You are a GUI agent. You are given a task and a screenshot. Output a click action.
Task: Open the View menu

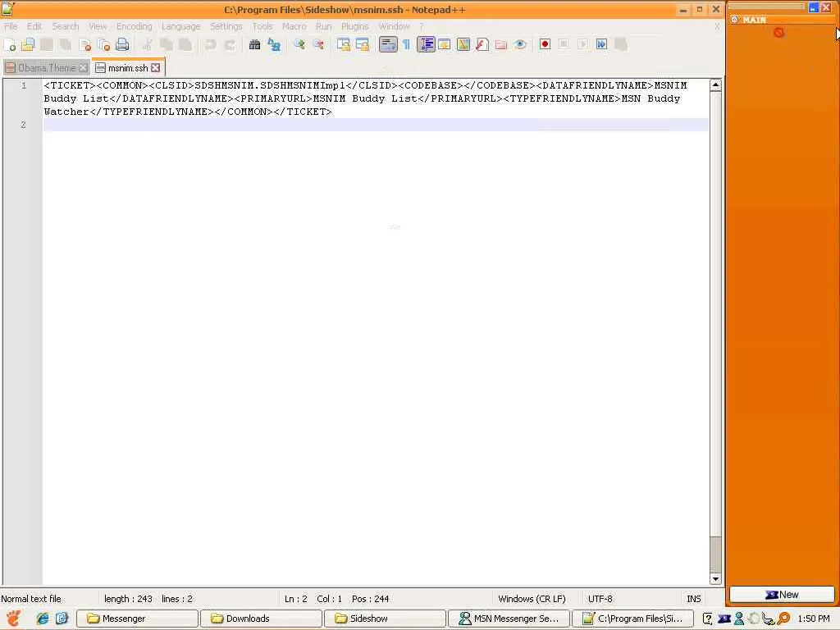coord(98,26)
